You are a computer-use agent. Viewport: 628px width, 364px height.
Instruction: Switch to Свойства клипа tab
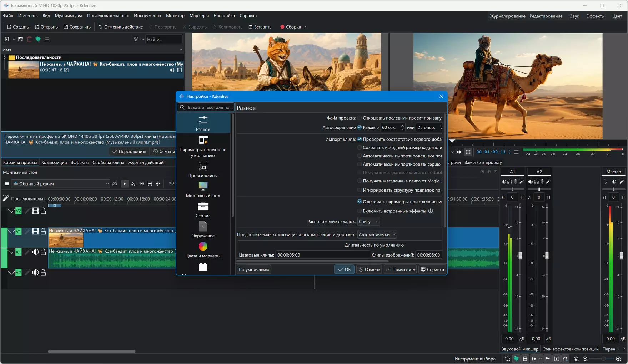coord(108,162)
